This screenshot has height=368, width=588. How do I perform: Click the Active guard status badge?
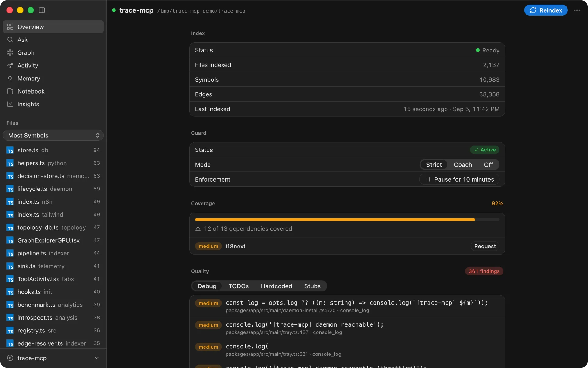[x=485, y=150]
